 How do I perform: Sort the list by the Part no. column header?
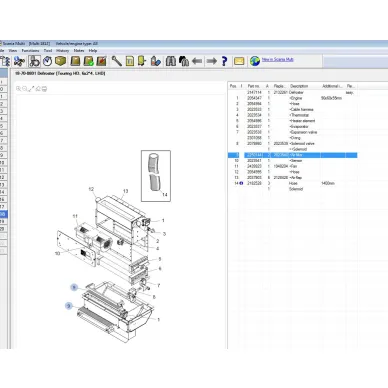click(254, 86)
